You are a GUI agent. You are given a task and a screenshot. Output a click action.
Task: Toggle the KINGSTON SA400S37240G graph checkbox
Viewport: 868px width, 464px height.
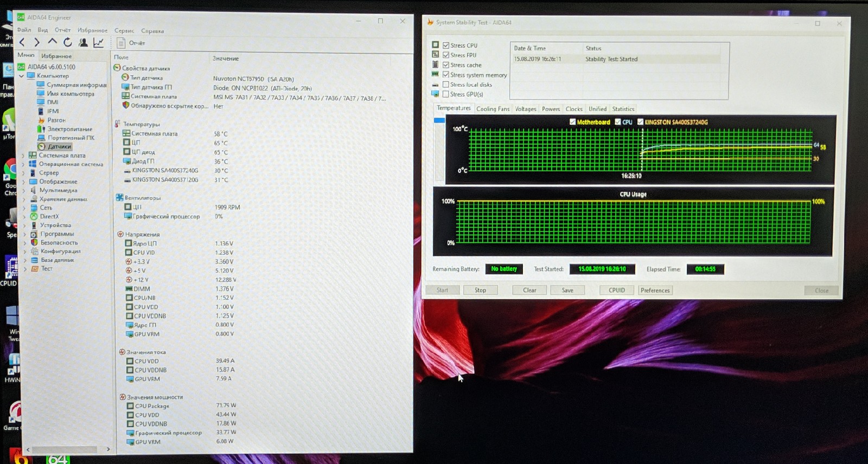coord(640,122)
